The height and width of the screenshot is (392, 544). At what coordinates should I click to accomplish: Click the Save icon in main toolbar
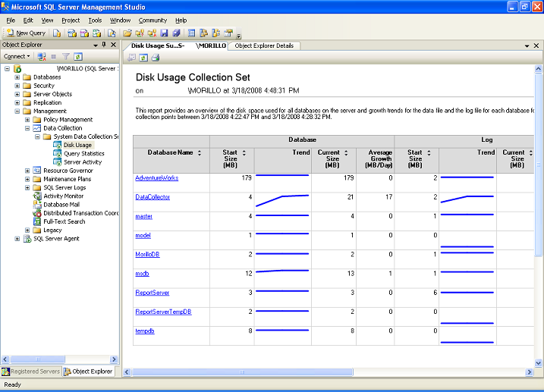pyautogui.click(x=164, y=33)
